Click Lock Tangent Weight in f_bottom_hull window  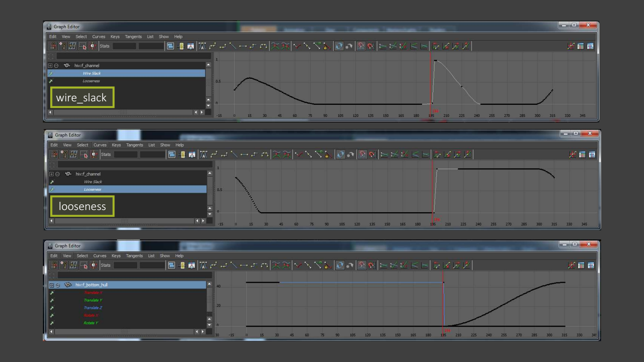[328, 265]
